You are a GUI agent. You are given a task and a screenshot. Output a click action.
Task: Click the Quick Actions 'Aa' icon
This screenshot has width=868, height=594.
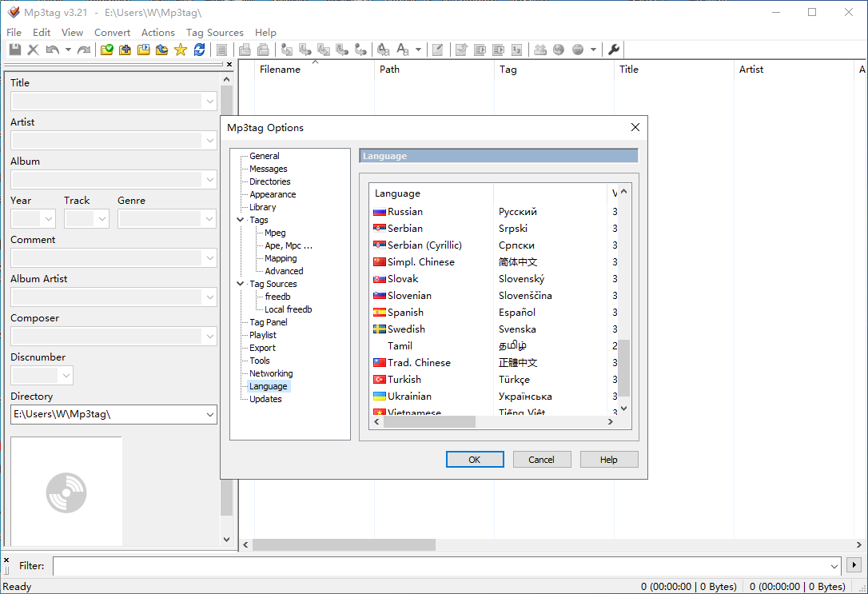(x=403, y=50)
